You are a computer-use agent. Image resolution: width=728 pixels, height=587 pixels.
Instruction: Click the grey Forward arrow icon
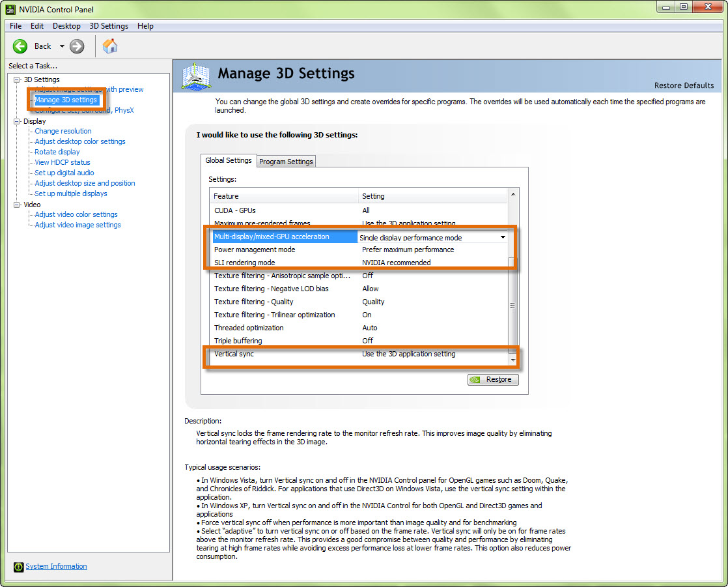(77, 46)
